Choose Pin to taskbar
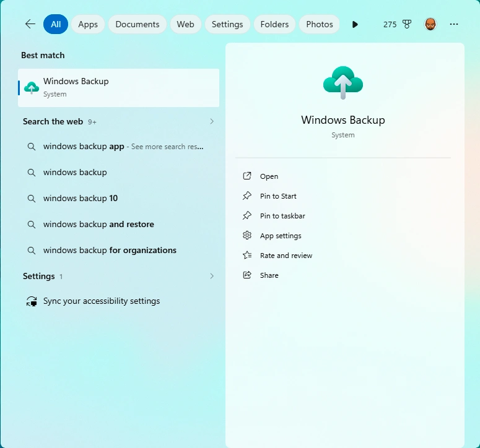480x448 pixels. (x=343, y=216)
